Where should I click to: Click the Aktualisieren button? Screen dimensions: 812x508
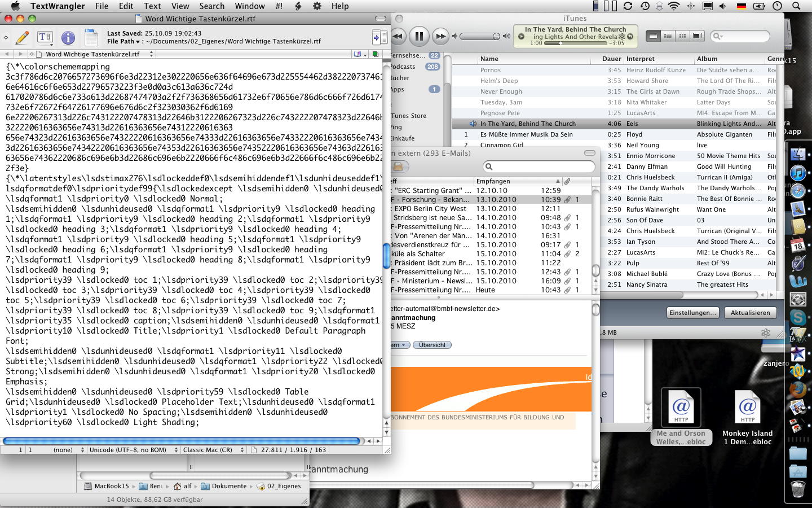coord(750,313)
